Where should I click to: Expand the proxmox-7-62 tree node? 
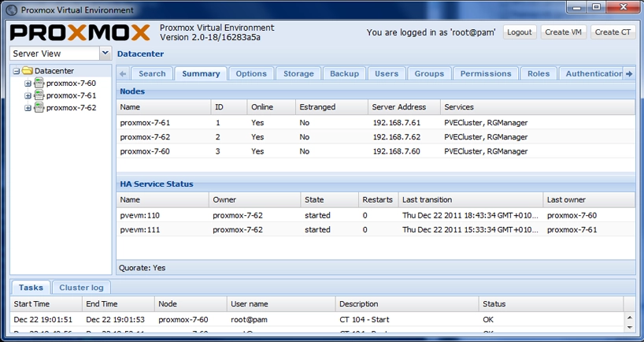tap(28, 108)
